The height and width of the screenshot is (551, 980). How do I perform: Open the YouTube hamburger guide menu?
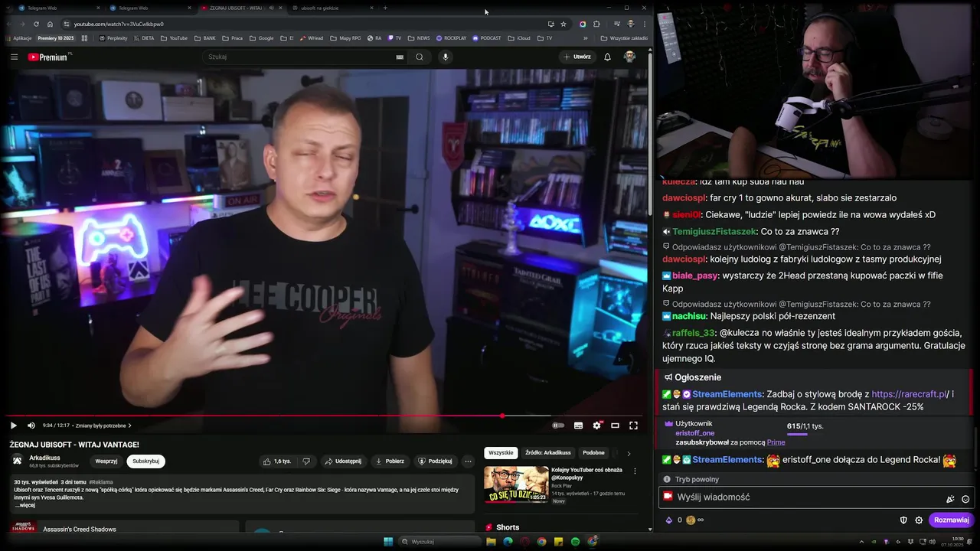click(x=14, y=57)
